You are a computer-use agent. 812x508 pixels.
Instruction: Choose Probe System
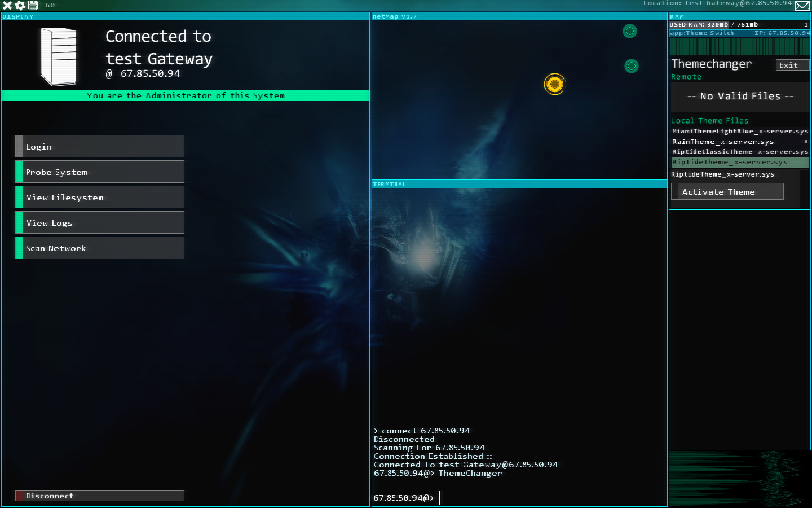click(x=100, y=172)
